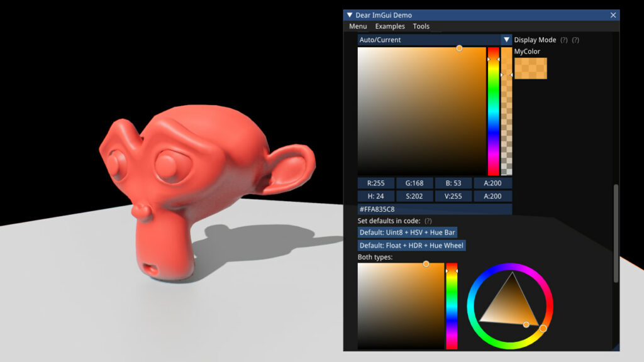Viewport: 644px width, 362px height.
Task: Click the #FFA835C8 hex input field
Action: coord(435,209)
